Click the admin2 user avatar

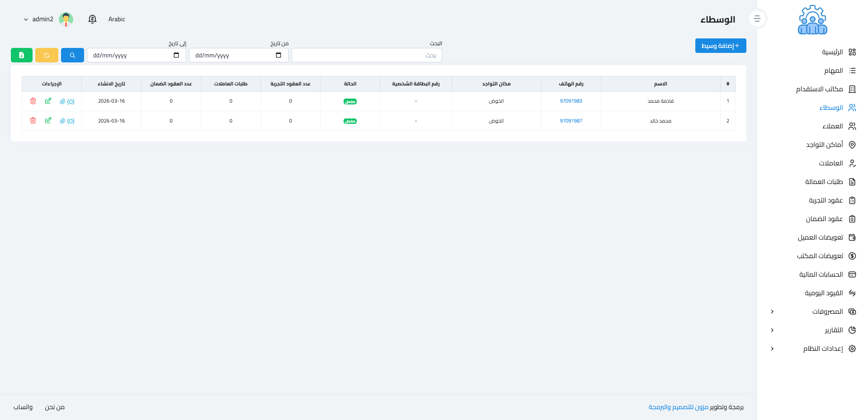[x=66, y=19]
